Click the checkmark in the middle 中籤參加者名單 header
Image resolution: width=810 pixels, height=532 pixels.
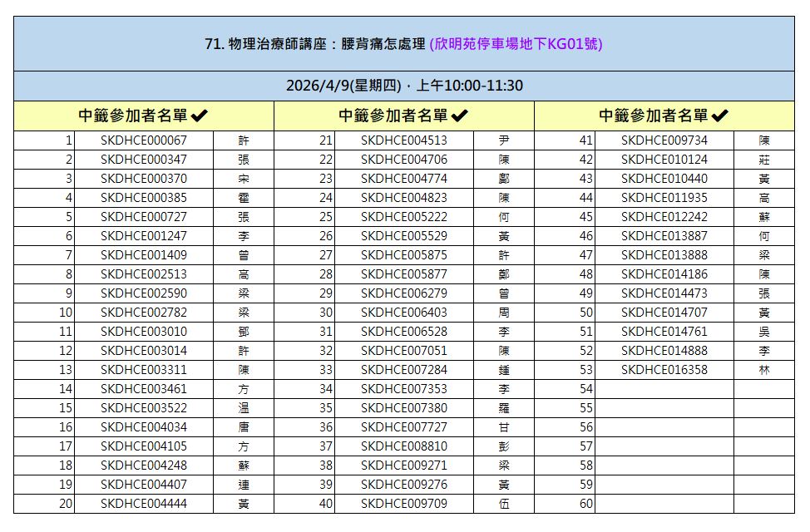tap(460, 116)
